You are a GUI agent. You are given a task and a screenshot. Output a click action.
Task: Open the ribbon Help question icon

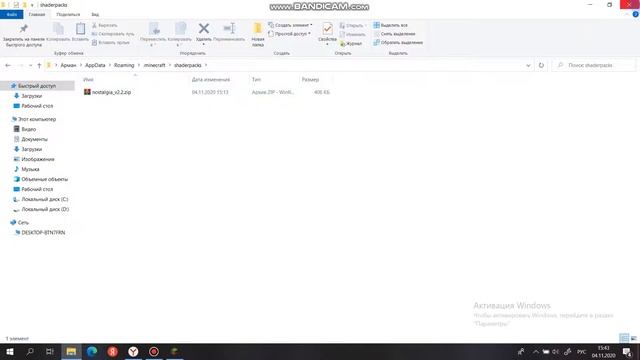[x=636, y=14]
